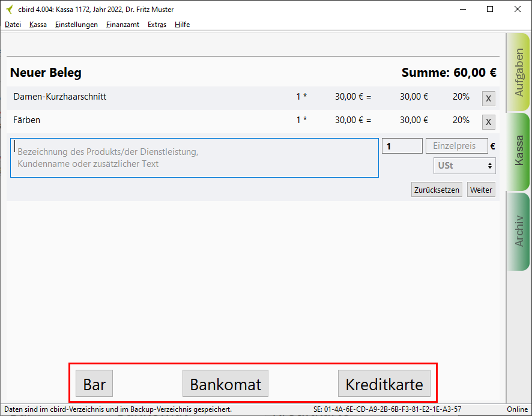Switch to the Aufgaben side tab
This screenshot has height=416, width=532.
tap(518, 72)
